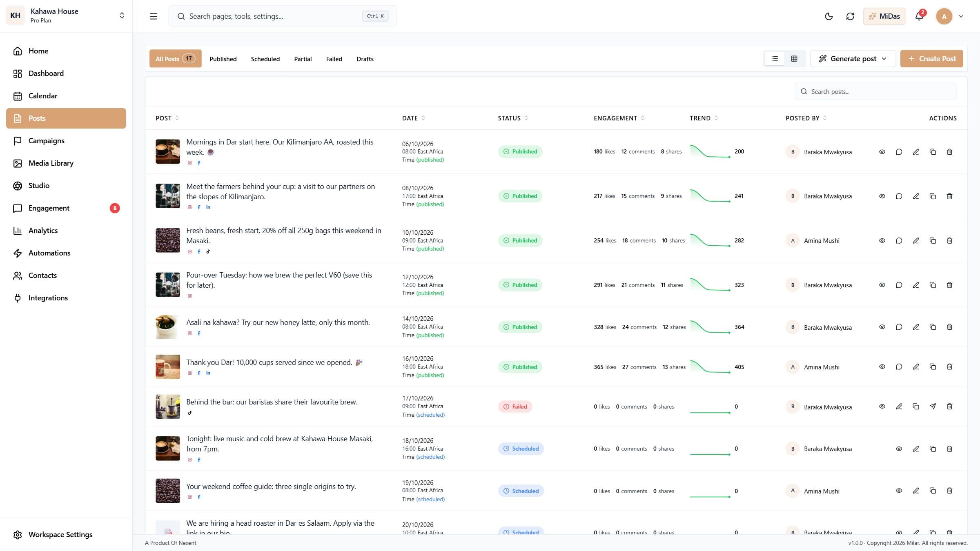View the Meet the farmers post
The width and height of the screenshot is (980, 551).
[882, 196]
